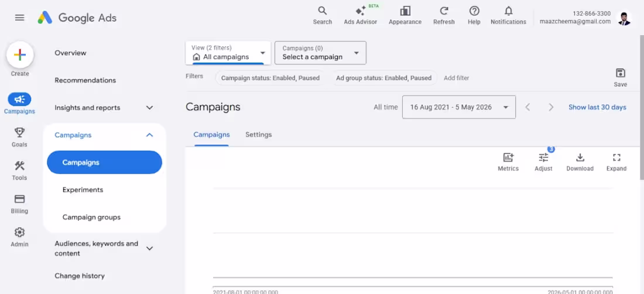This screenshot has height=294, width=644.
Task: Click Add filter
Action: (x=456, y=78)
